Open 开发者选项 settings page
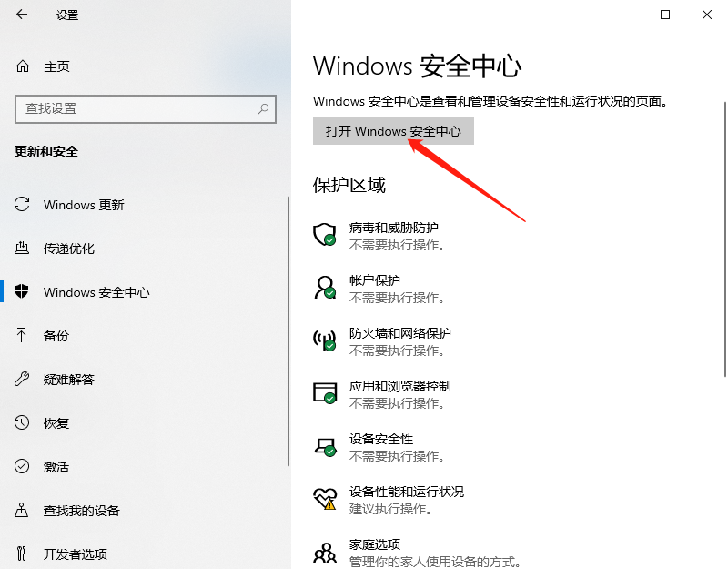 [76, 554]
